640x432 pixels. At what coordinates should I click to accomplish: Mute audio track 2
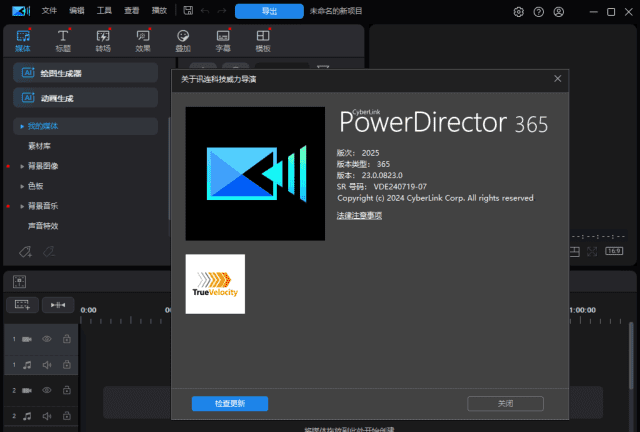47,416
